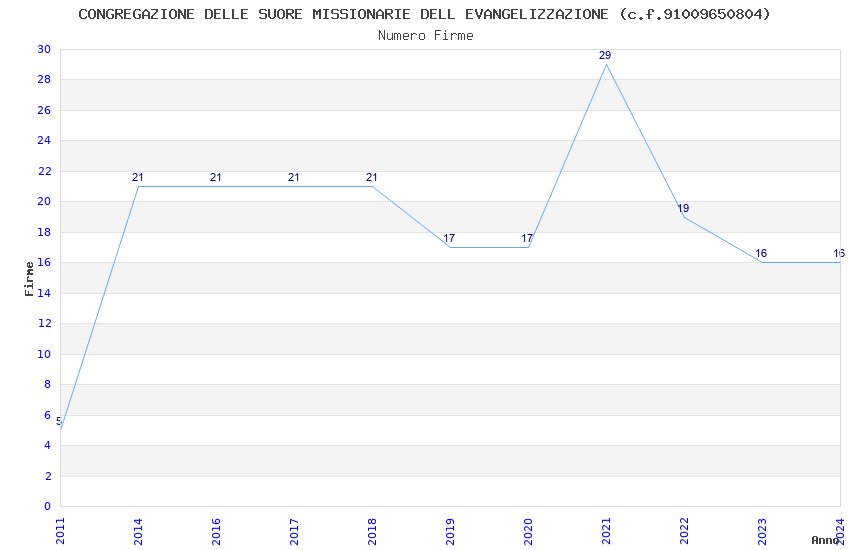This screenshot has height=550, width=850.
Task: Click y-axis value 0
Action: pos(48,506)
